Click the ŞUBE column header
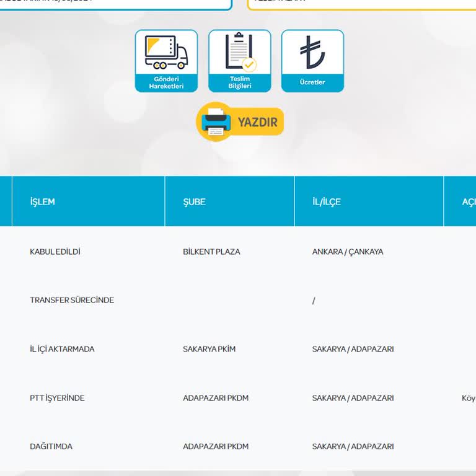This screenshot has width=476, height=476. tap(194, 202)
